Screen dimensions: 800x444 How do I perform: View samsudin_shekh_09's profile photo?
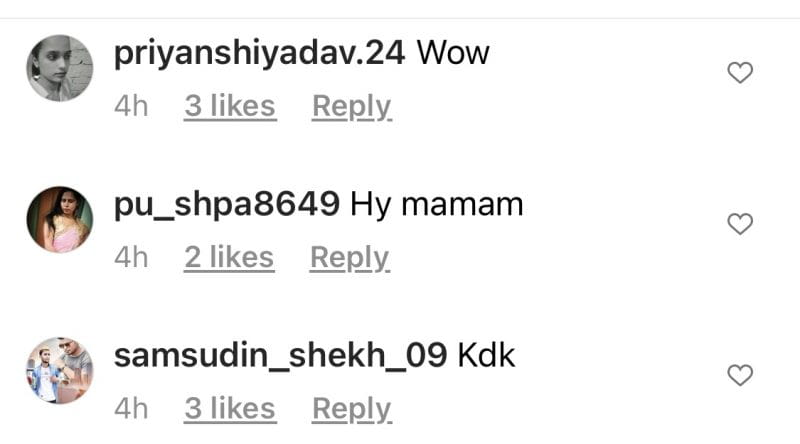(60, 371)
